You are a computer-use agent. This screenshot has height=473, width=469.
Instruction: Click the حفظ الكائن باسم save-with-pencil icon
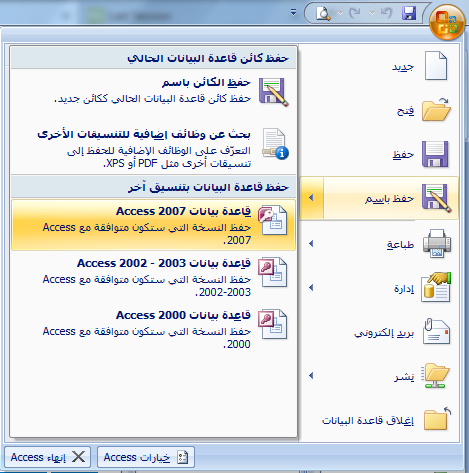(x=273, y=92)
